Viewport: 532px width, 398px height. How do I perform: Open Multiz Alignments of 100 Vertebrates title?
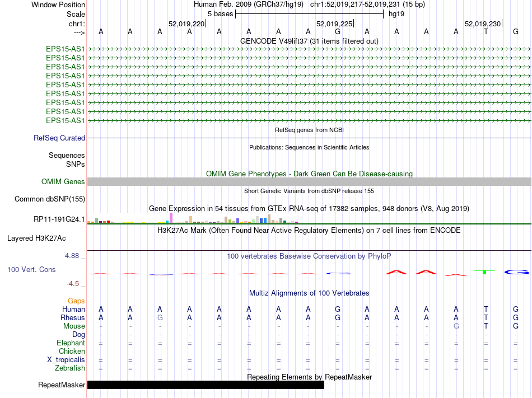click(309, 293)
